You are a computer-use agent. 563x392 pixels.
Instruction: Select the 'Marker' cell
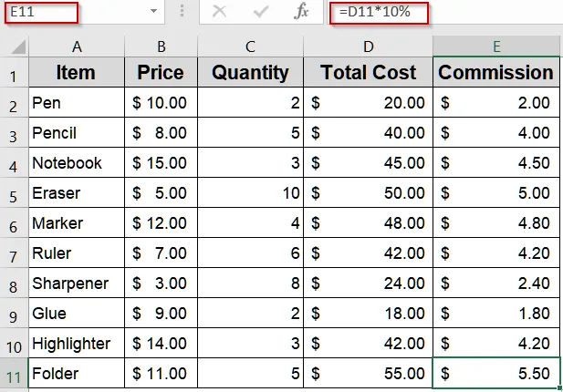click(77, 223)
